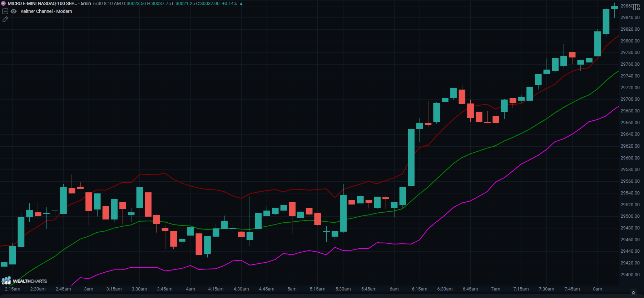Open drawing tools with the pencil icon

point(5,19)
